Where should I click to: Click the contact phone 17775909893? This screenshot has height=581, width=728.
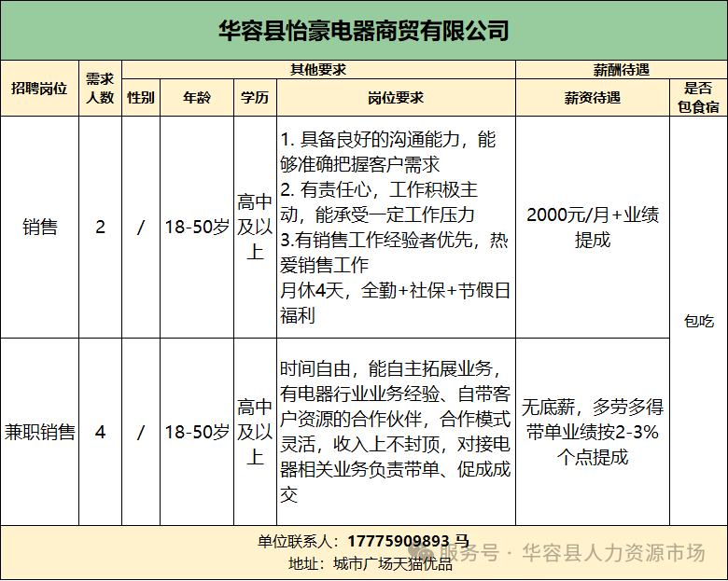(399, 541)
